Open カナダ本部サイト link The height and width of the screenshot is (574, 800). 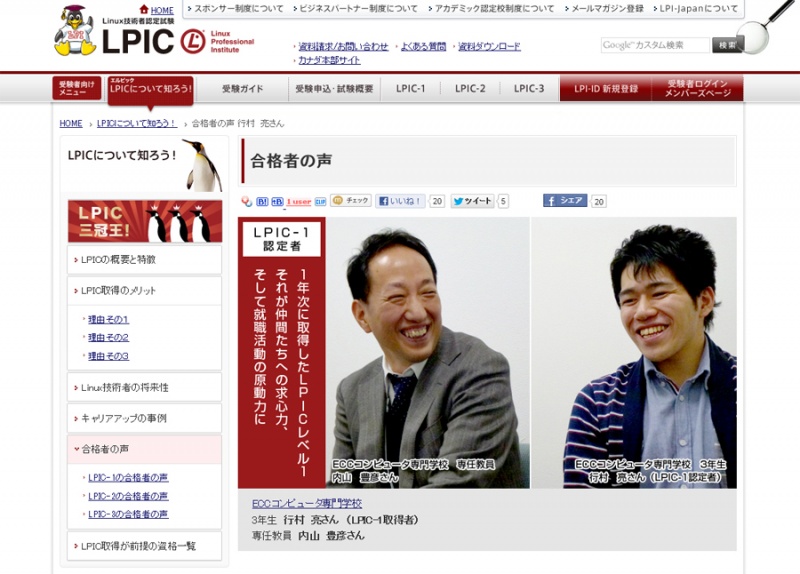(x=329, y=60)
